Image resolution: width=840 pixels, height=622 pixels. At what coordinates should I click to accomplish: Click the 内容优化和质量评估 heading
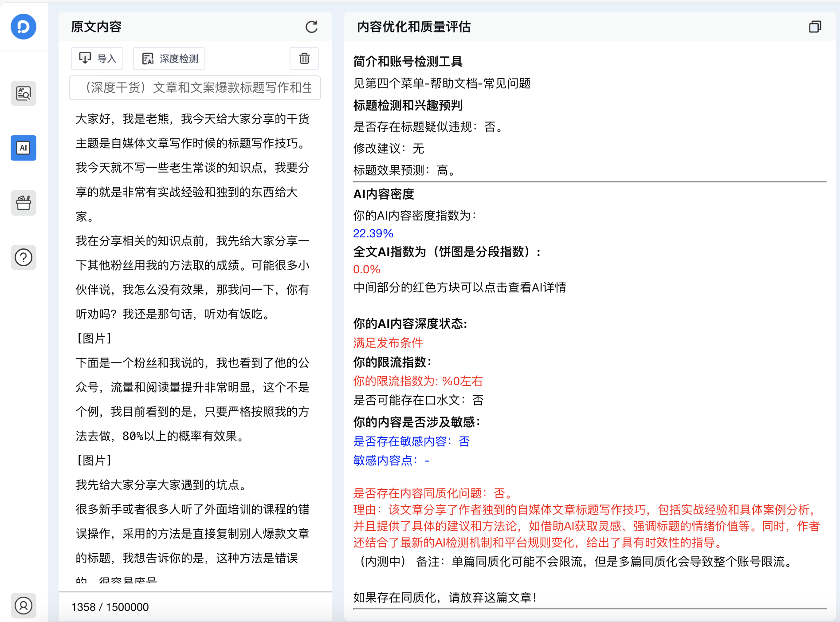point(414,27)
